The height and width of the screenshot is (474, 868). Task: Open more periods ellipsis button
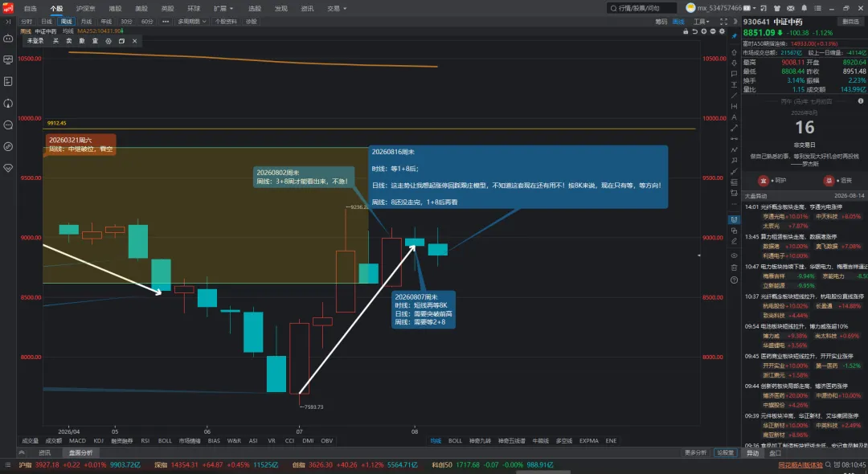[166, 22]
